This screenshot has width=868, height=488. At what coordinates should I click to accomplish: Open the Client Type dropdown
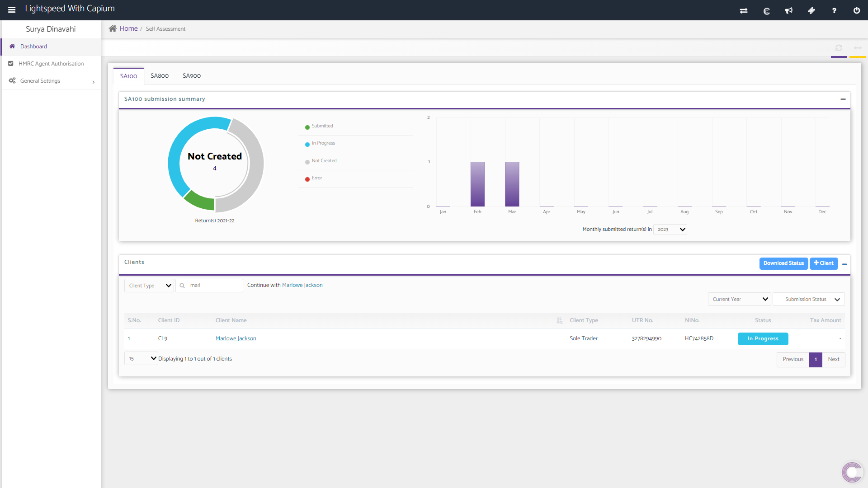pos(149,286)
